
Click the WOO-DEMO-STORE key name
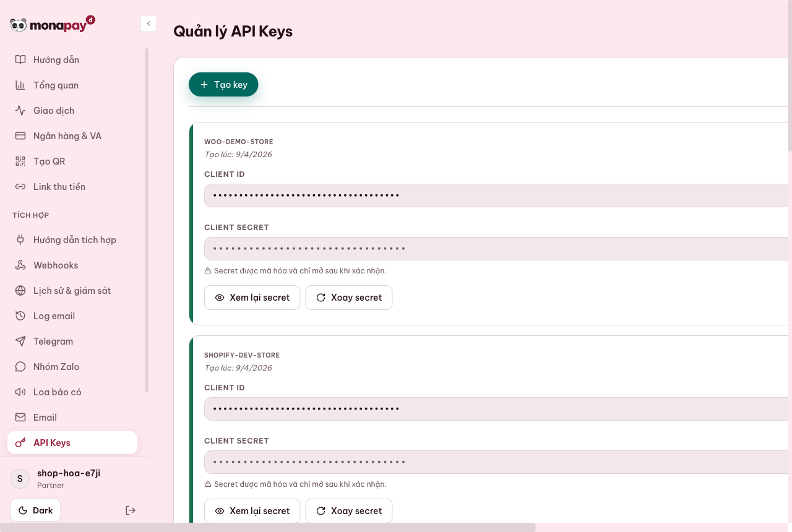239,142
